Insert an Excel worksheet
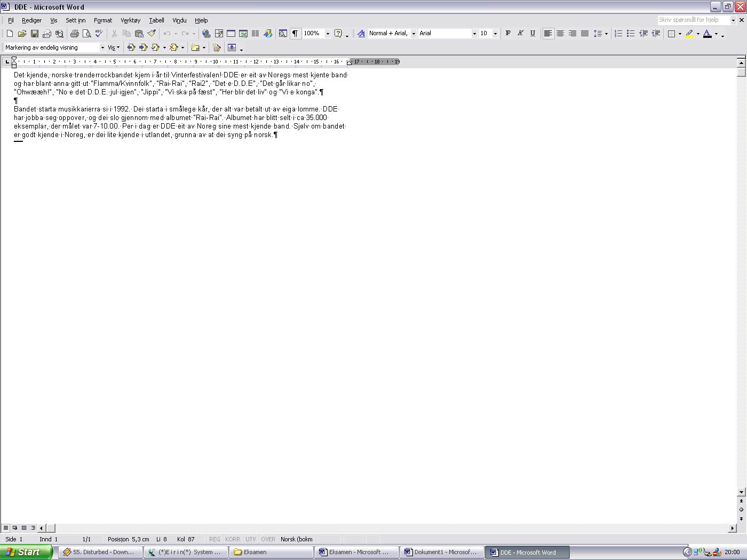747x560 pixels. (x=243, y=34)
